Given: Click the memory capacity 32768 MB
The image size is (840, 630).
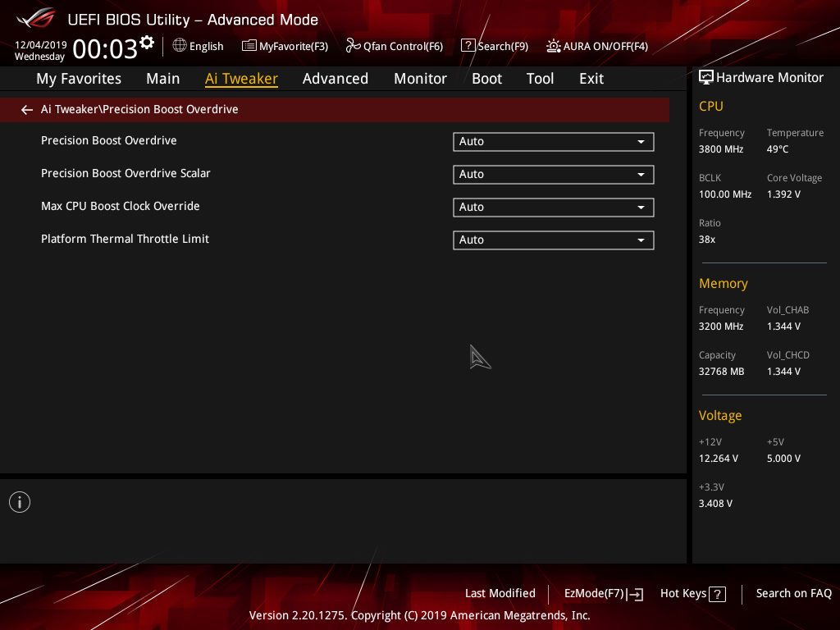Looking at the screenshot, I should pos(722,372).
